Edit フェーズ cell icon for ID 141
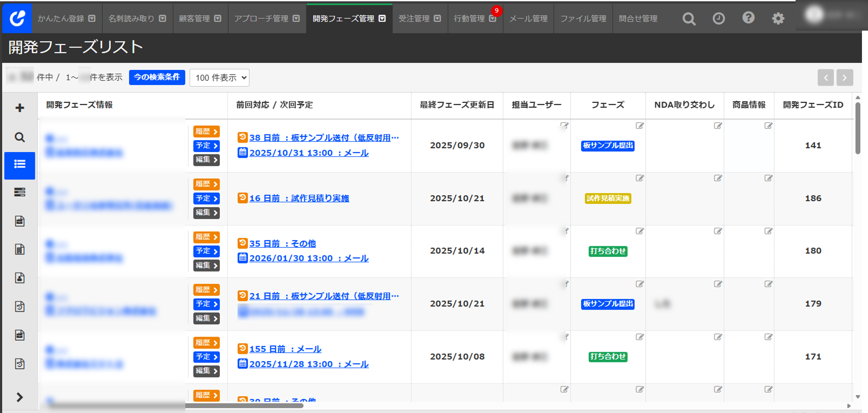 [x=640, y=125]
